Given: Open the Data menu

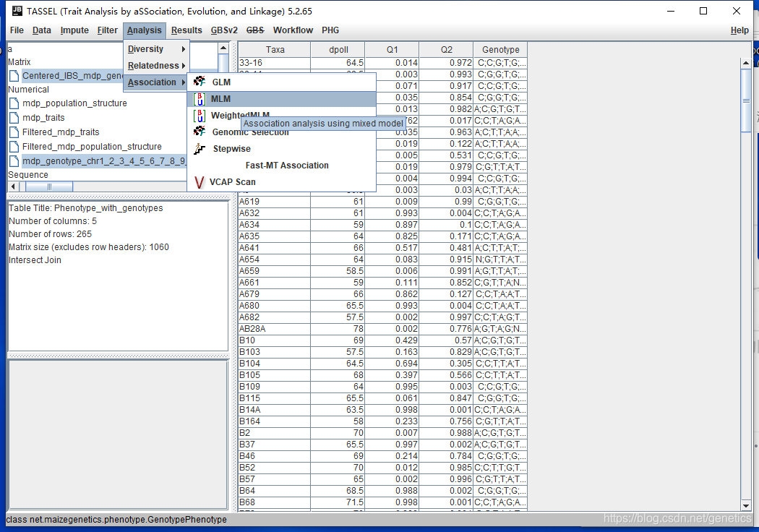Looking at the screenshot, I should click(x=42, y=30).
